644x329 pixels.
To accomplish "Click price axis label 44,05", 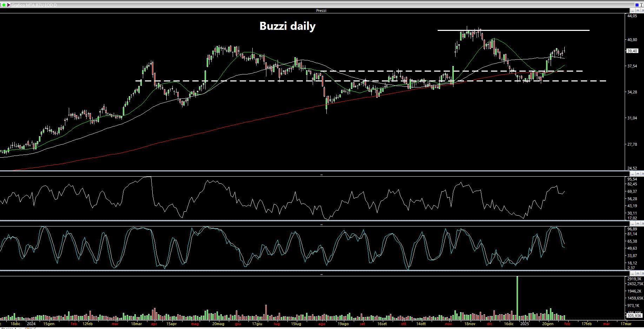I will [x=632, y=16].
